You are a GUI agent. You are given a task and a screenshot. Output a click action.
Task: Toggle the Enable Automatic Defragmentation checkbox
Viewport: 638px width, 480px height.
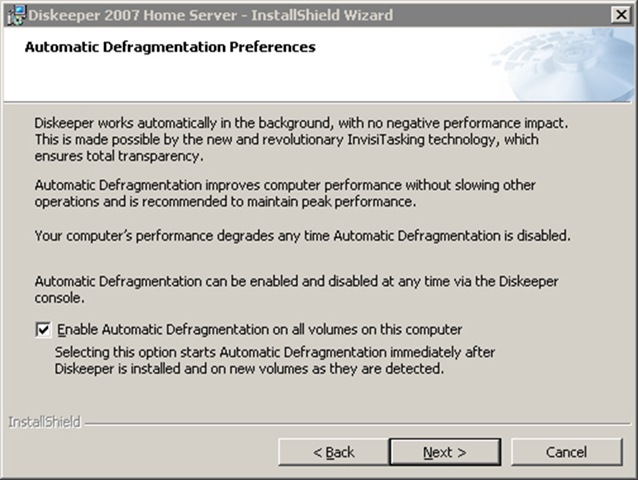[43, 329]
